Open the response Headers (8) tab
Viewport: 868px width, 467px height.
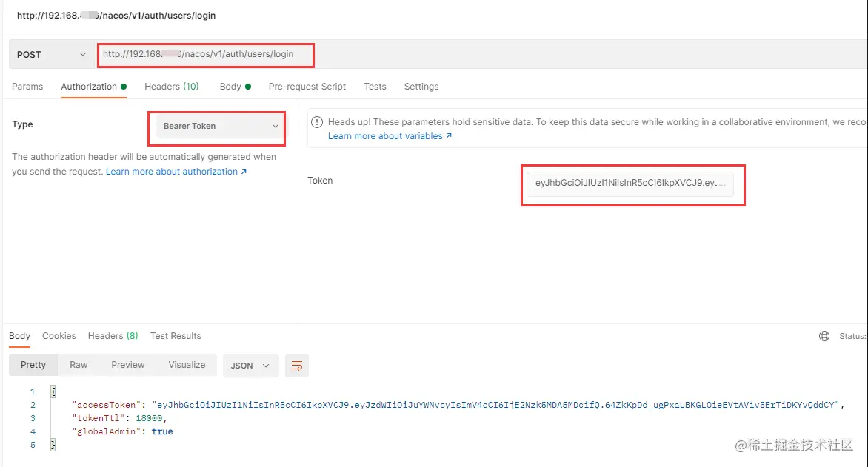point(113,336)
